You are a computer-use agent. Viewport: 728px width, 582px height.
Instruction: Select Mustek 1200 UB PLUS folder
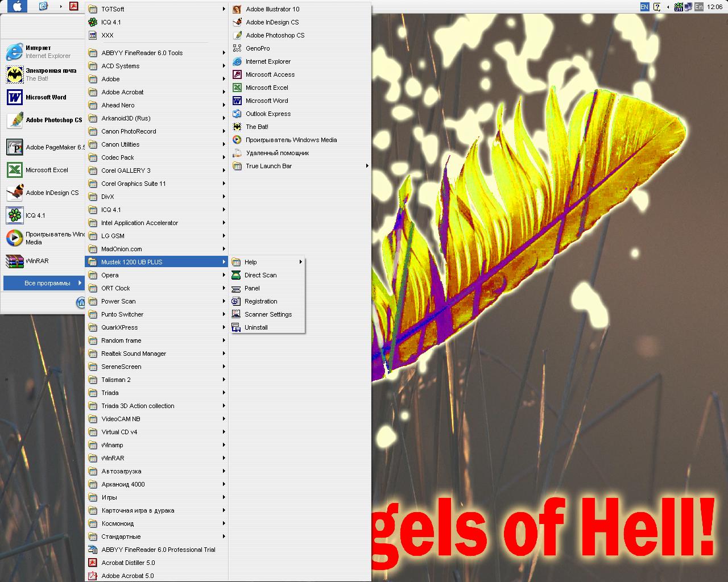pos(156,262)
